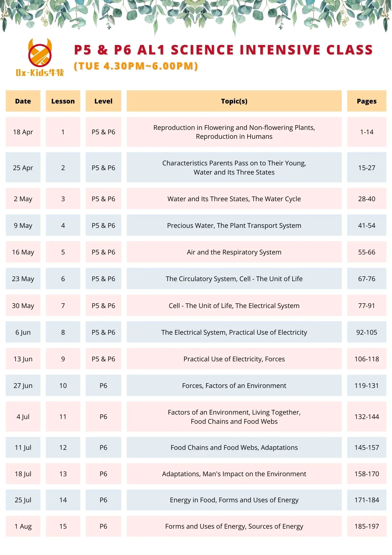The image size is (392, 555).
Task: Select the Air and the Respiratory System topic
Action: click(234, 252)
